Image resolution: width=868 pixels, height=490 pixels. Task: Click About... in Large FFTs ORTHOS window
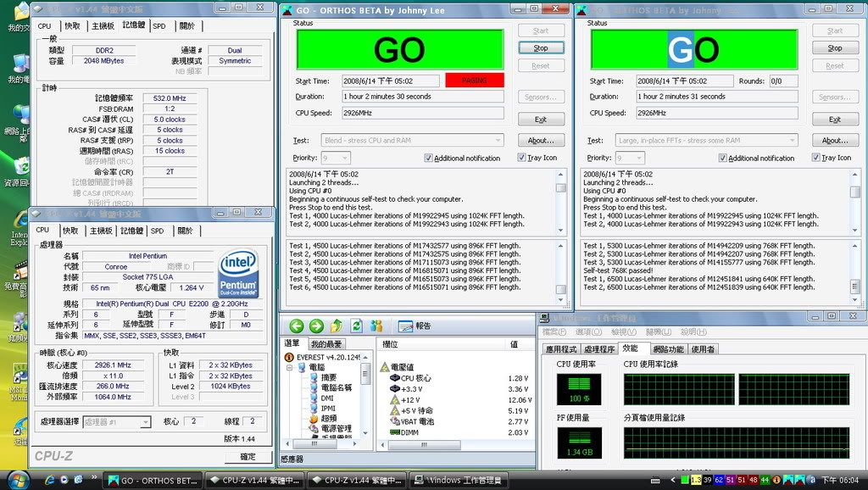(x=835, y=141)
